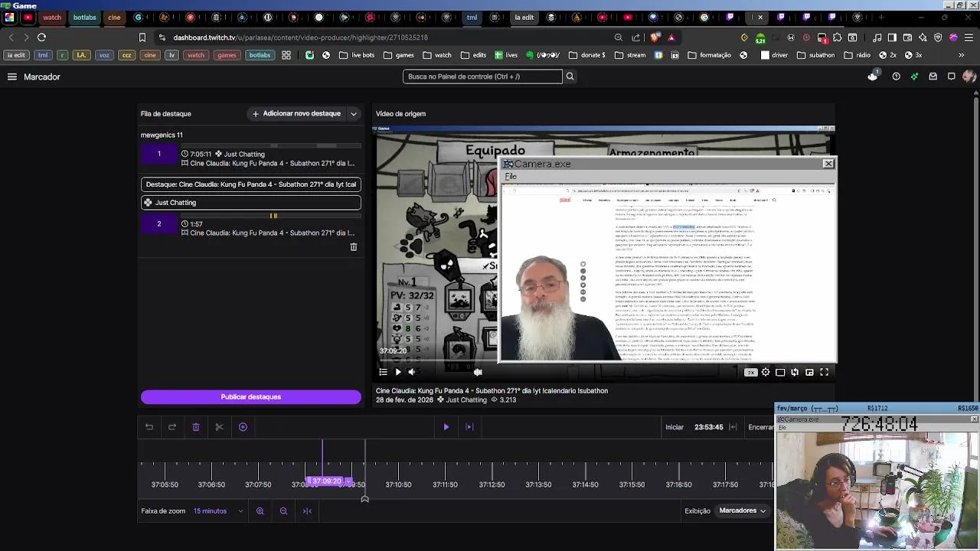The height and width of the screenshot is (551, 980).
Task: Skip to the end of the selection
Action: pyautogui.click(x=469, y=427)
